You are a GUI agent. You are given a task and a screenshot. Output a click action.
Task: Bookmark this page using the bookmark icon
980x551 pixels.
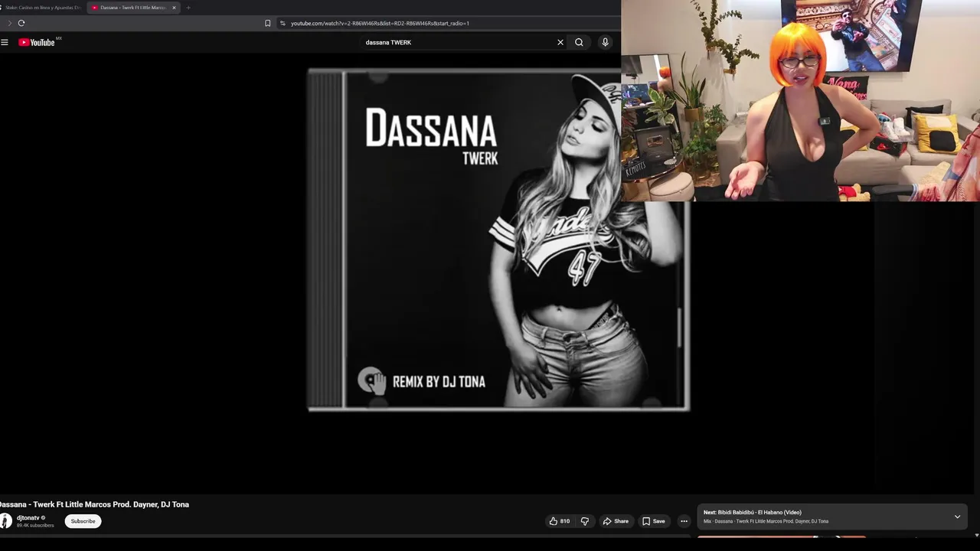(267, 23)
